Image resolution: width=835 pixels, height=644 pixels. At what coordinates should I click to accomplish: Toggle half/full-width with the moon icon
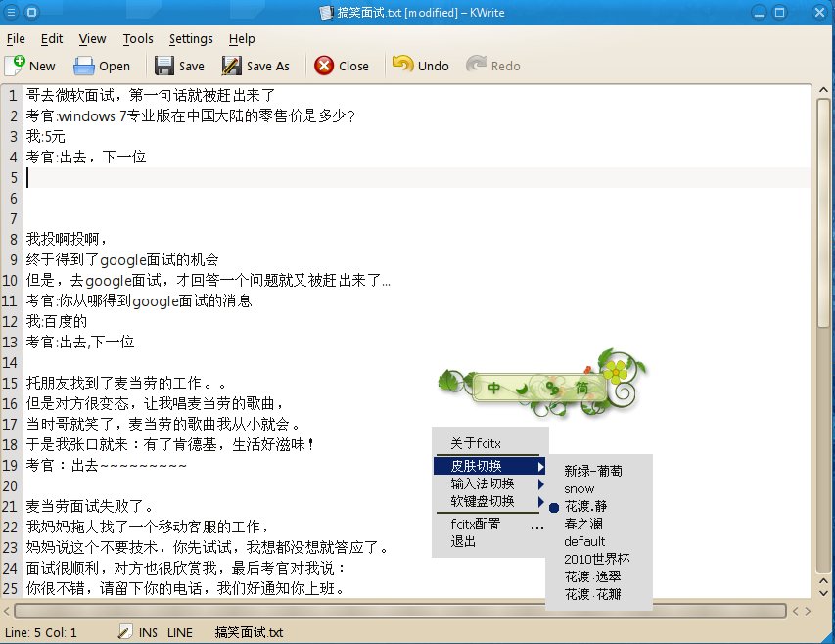[522, 390]
